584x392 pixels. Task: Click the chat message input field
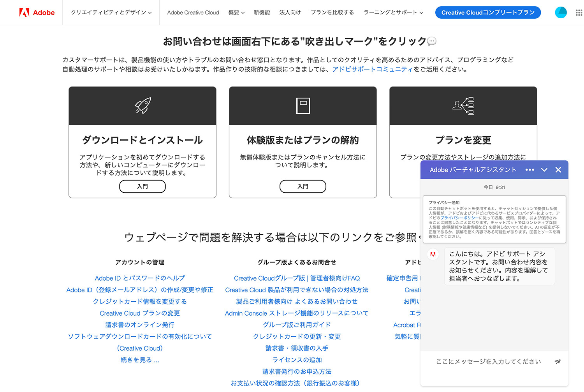(489, 362)
